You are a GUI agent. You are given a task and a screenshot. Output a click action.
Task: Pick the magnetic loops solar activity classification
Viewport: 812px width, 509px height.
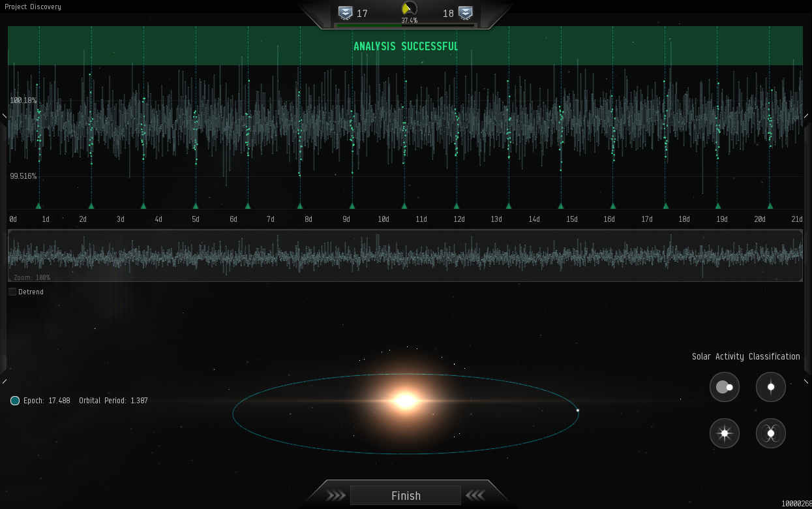tap(771, 433)
